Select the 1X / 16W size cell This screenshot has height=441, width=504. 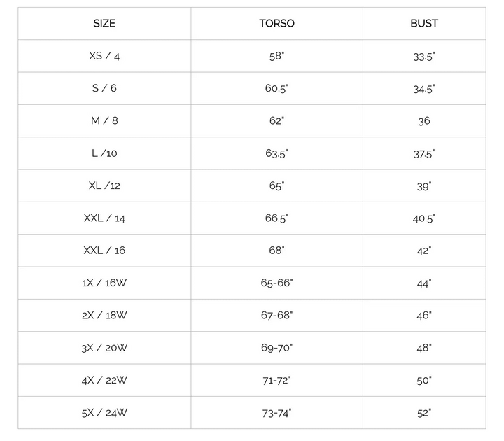click(104, 283)
